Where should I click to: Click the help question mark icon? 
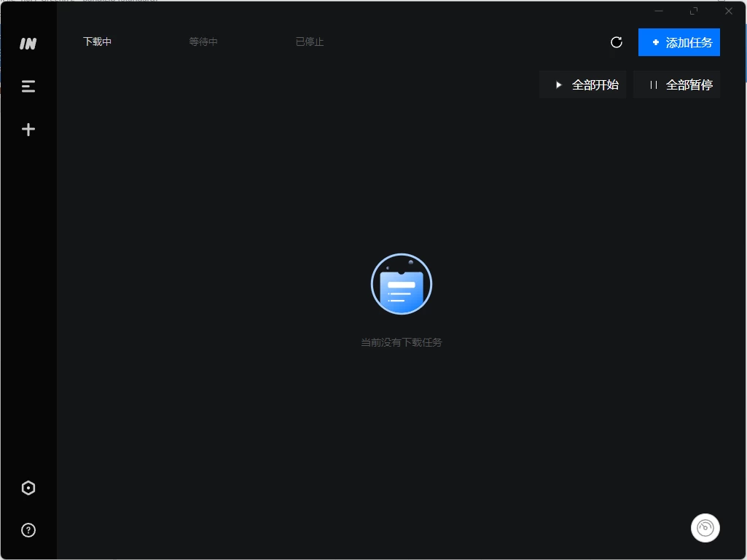pyautogui.click(x=28, y=530)
